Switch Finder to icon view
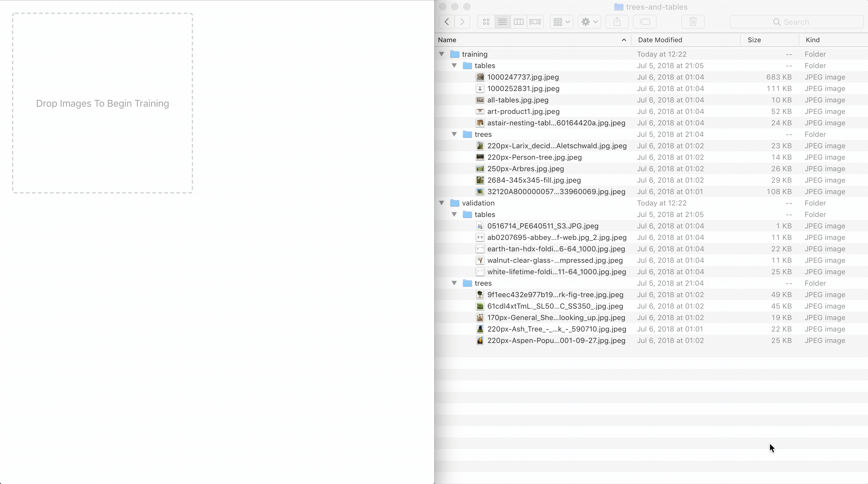The height and width of the screenshot is (484, 868). pyautogui.click(x=486, y=22)
